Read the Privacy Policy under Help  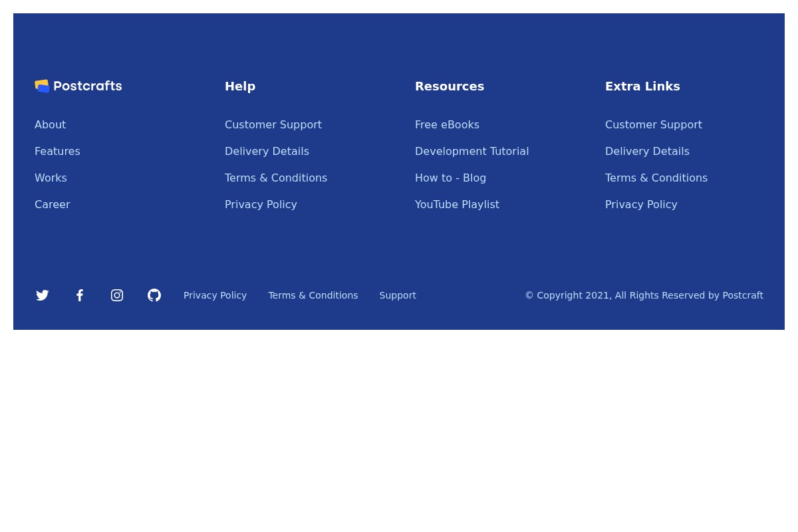(x=261, y=204)
